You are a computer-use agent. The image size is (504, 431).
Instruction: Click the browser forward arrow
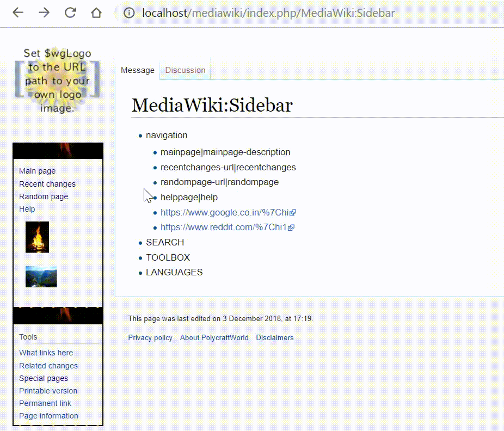[x=44, y=13]
